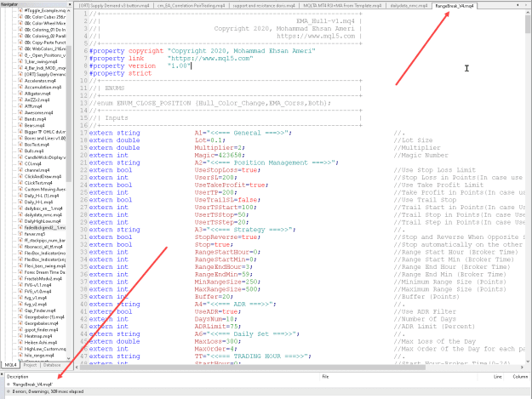The image size is (532, 399).
Task: Open the Project navigator tab
Action: [x=30, y=365]
